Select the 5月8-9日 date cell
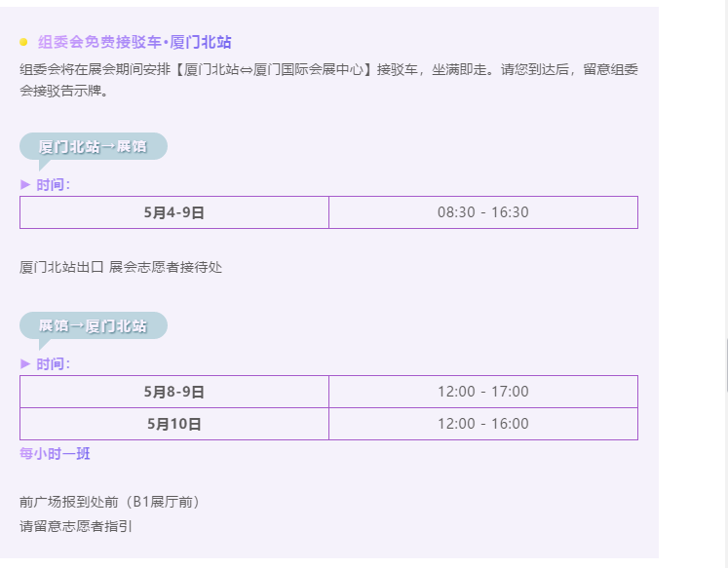Image resolution: width=728 pixels, height=568 pixels. pos(174,392)
